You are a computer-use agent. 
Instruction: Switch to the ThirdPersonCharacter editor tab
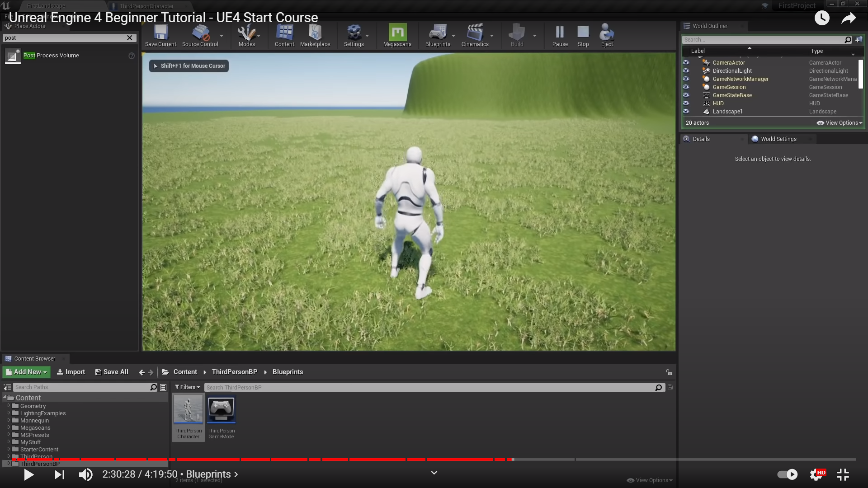pos(146,6)
